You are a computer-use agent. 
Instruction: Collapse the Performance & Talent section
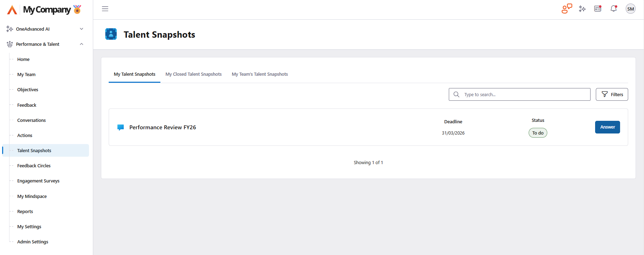coord(82,44)
